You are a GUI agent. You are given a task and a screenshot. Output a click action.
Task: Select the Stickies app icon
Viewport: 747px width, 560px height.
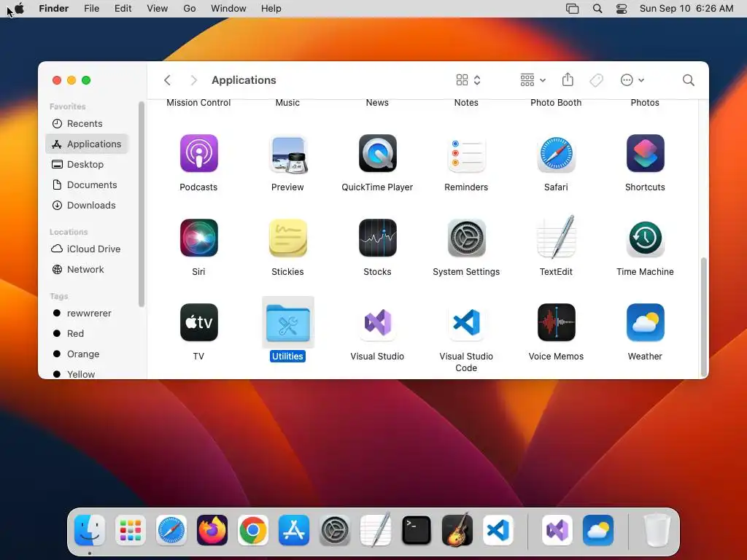287,238
